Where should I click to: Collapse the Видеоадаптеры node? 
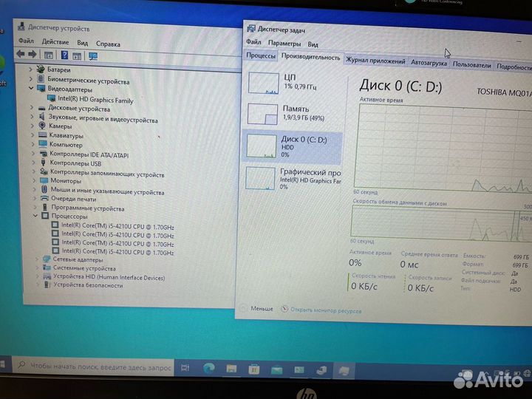tap(31, 88)
